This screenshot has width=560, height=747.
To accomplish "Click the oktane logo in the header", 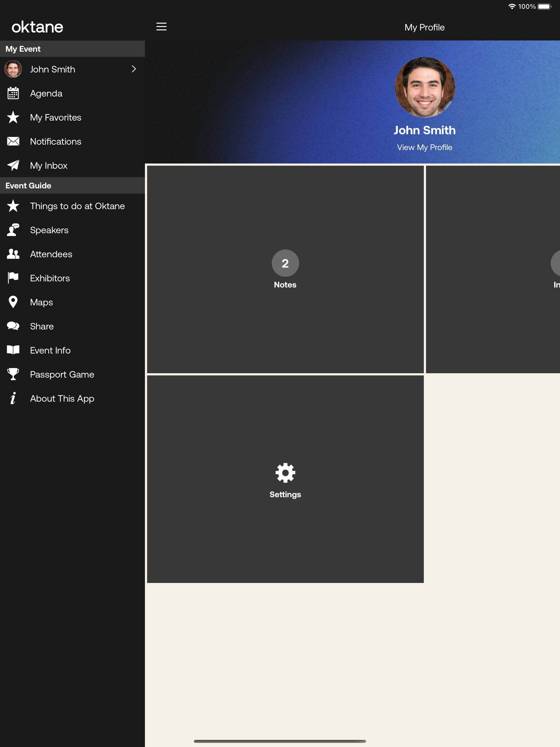I will 37,27.
